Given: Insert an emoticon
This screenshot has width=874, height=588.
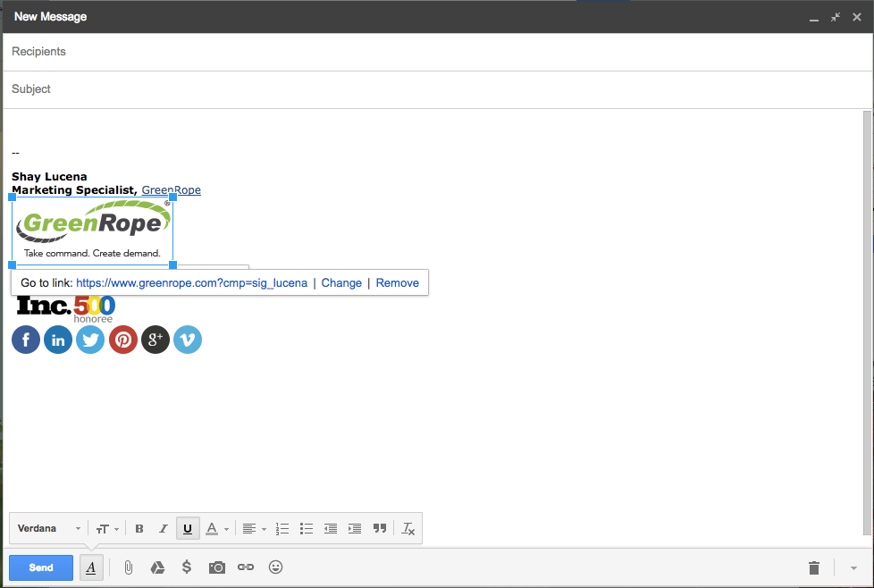Looking at the screenshot, I should tap(275, 567).
